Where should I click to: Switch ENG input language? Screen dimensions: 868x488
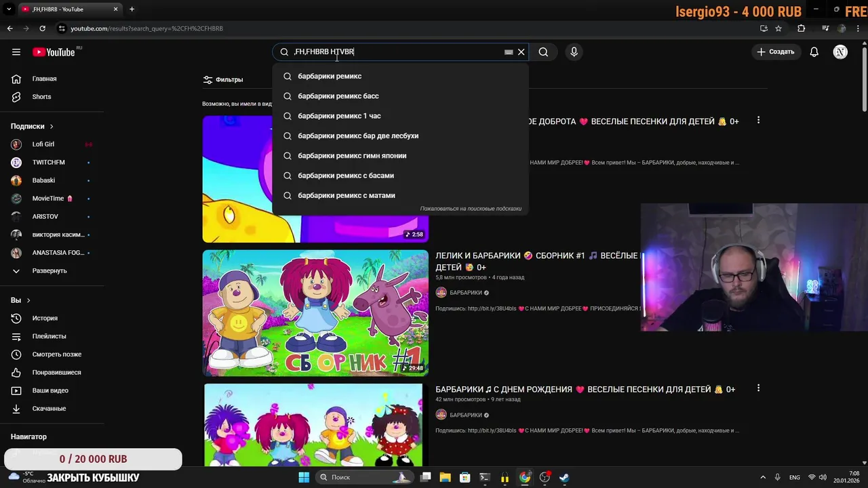[794, 477]
